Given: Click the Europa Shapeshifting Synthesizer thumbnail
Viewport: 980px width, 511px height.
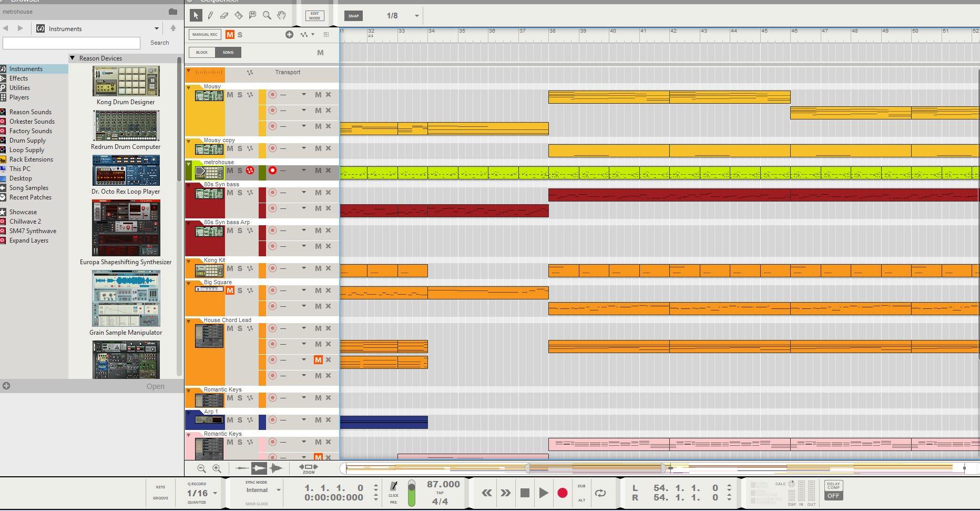Looking at the screenshot, I should [126, 228].
